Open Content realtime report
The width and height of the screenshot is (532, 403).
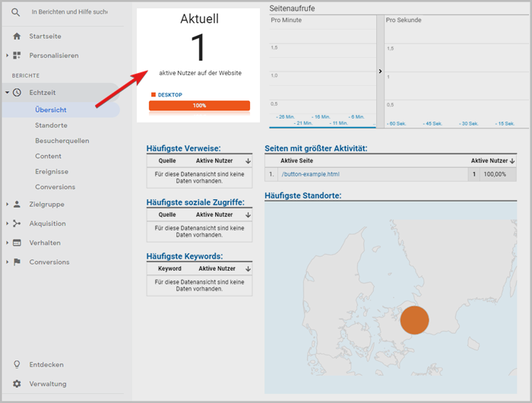(48, 156)
